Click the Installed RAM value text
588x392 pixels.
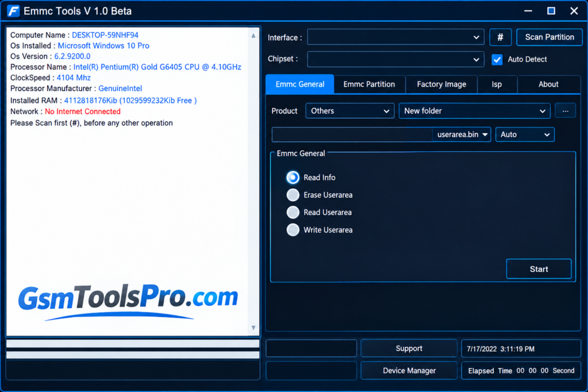point(130,100)
